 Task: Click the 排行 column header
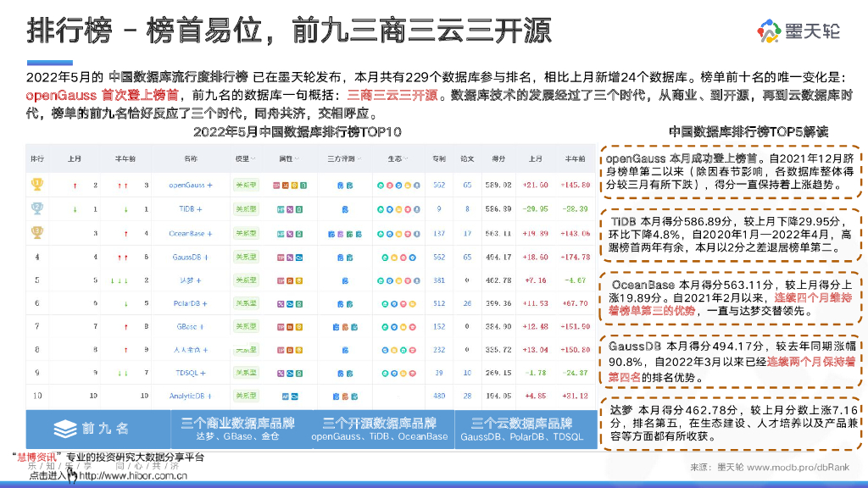tap(37, 158)
